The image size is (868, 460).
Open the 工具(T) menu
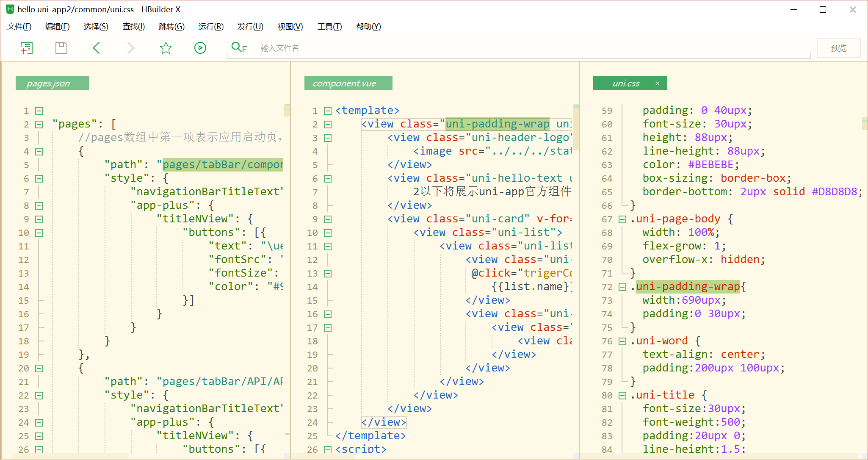tap(329, 27)
